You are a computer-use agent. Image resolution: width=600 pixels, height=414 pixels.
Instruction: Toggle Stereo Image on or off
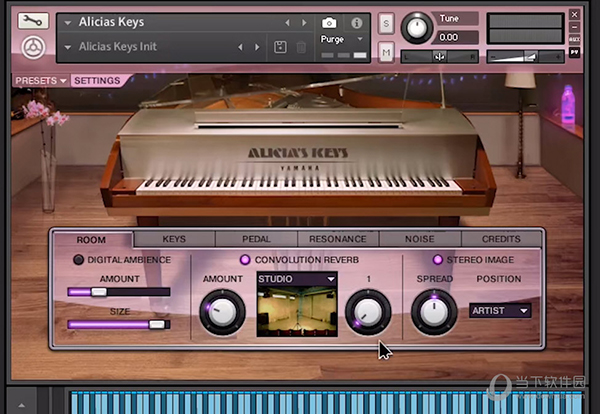click(437, 260)
